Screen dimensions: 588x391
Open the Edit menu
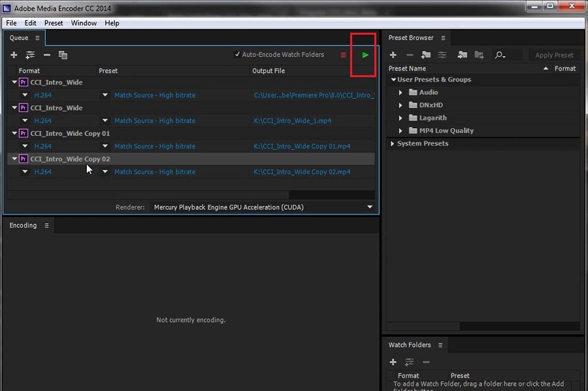point(30,23)
